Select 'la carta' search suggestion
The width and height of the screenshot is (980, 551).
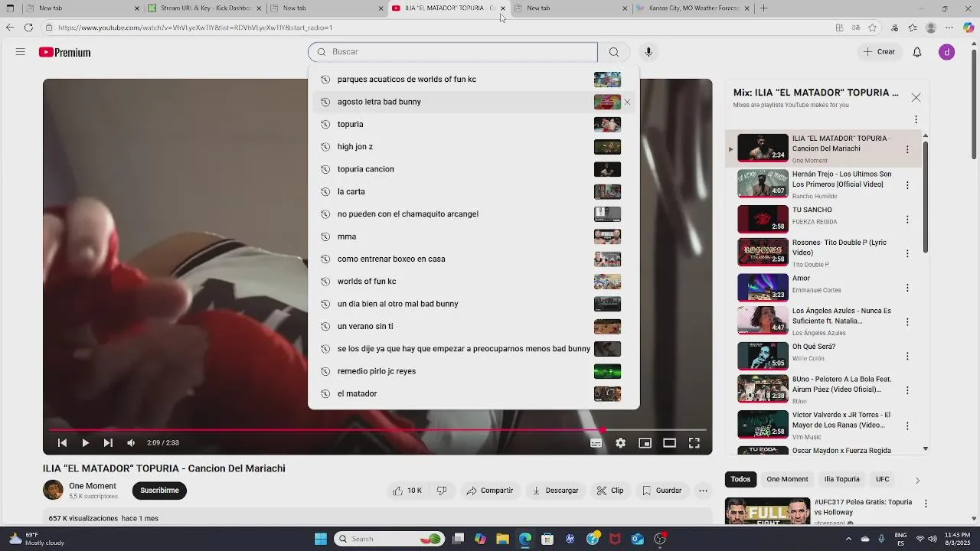pos(473,191)
